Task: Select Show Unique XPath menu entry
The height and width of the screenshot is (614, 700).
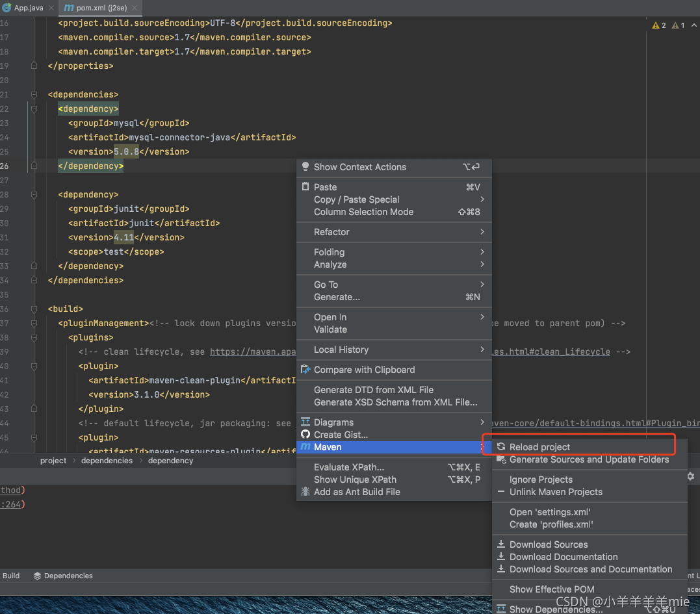Action: tap(394, 480)
